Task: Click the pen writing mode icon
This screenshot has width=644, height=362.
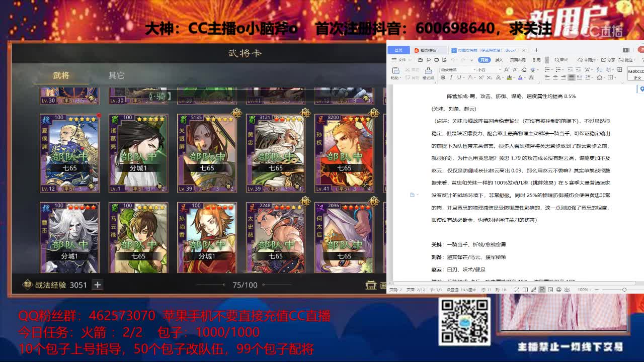Action: (x=534, y=290)
